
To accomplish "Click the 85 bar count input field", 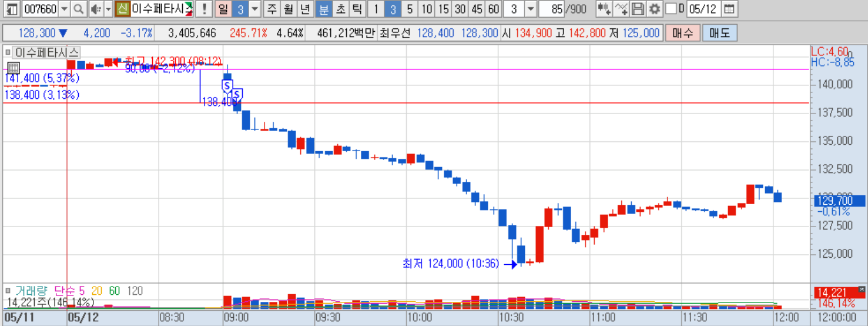I will (x=552, y=9).
